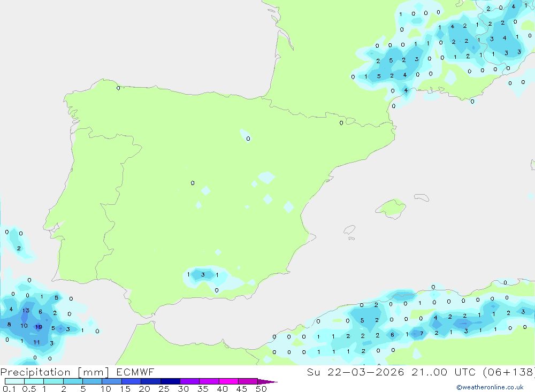
Task: Select the 'ECMWF' model label
Action: point(135,372)
